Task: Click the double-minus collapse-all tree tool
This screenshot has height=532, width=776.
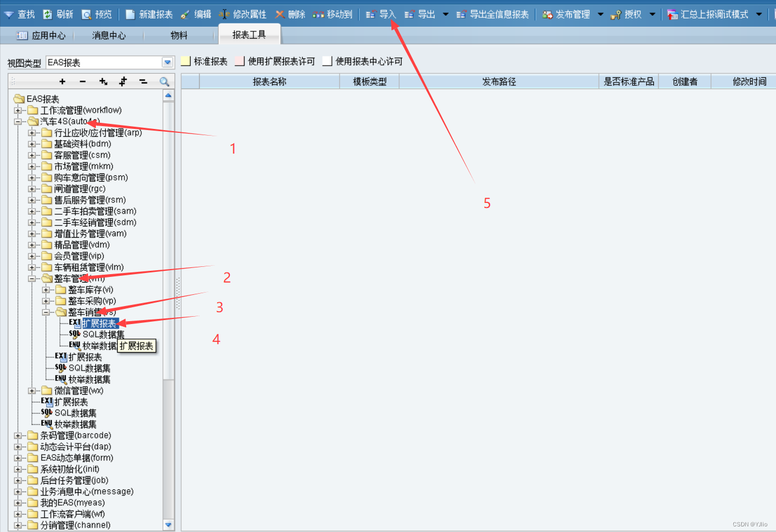Action: [x=144, y=82]
